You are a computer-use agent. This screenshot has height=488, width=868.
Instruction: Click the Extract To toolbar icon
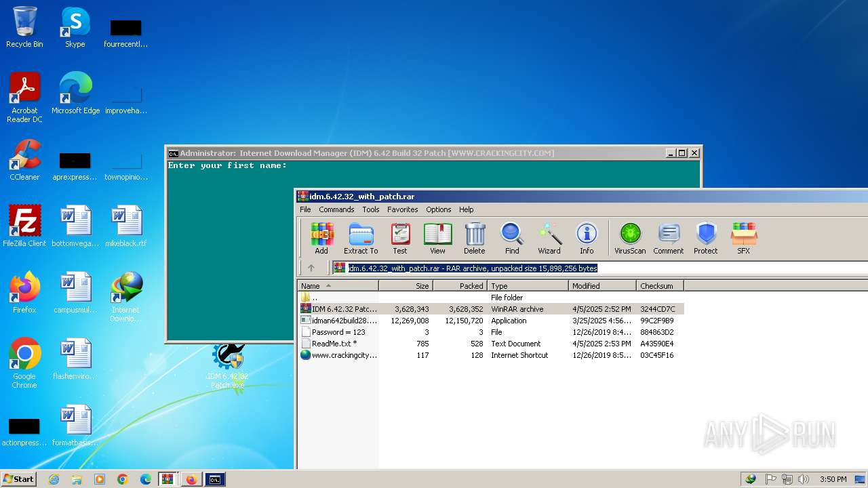point(361,239)
